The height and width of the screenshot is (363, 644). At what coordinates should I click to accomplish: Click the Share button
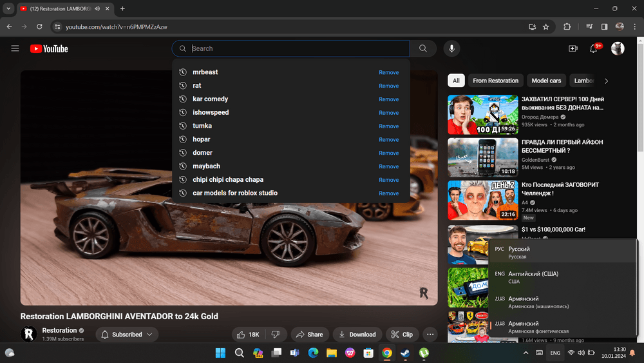308,335
